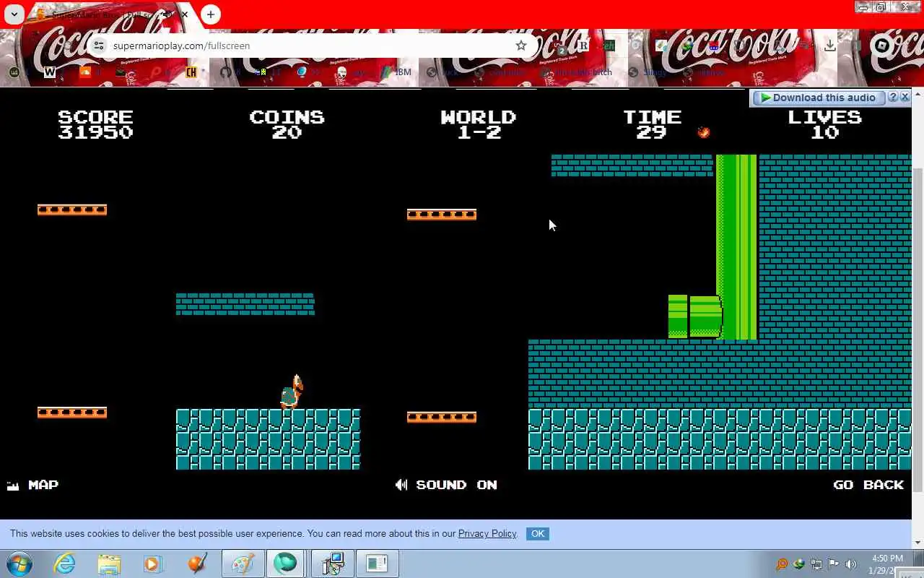This screenshot has height=578, width=924.
Task: Open help on the download audio bar
Action: [x=893, y=97]
